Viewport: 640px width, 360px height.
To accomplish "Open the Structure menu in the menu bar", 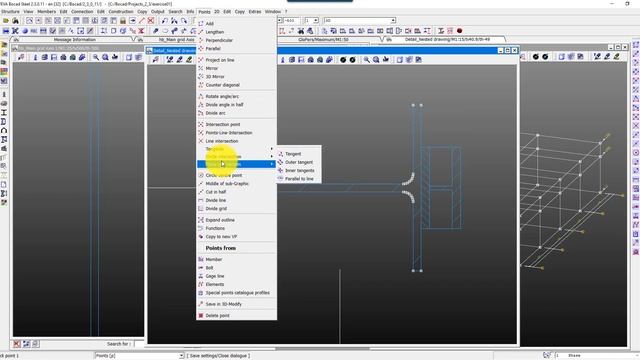I will [x=11, y=11].
